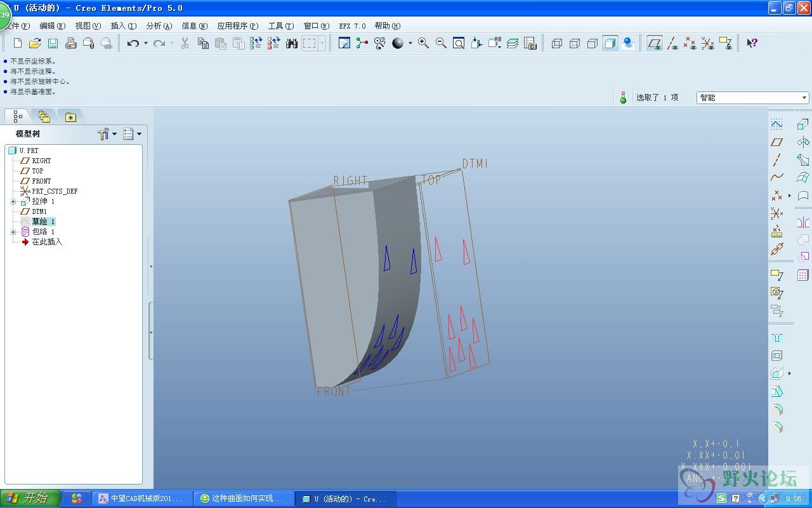Image resolution: width=812 pixels, height=508 pixels.
Task: Select the Extrude tool in the right toolbar
Action: [803, 124]
